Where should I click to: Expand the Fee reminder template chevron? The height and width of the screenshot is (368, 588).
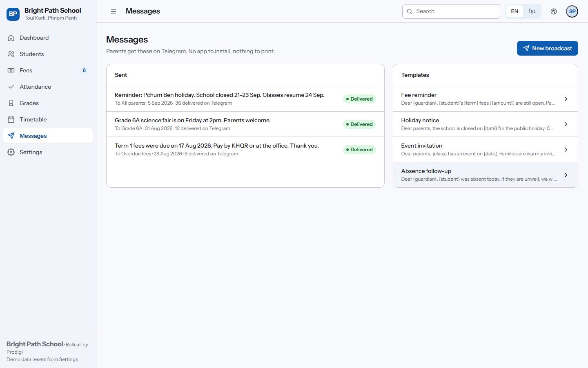click(566, 99)
